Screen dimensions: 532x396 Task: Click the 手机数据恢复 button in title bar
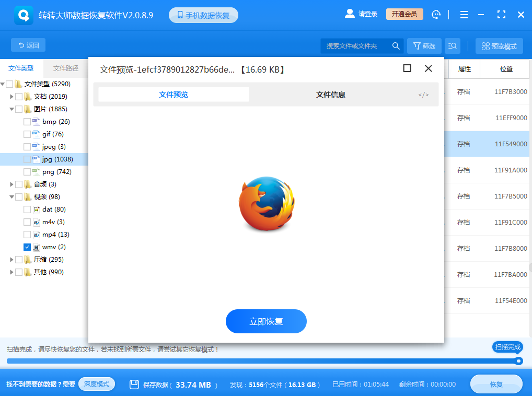(205, 15)
